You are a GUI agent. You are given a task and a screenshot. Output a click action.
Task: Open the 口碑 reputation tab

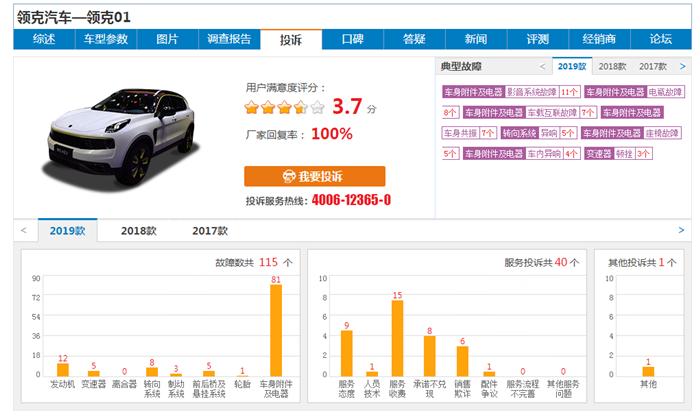click(x=353, y=39)
